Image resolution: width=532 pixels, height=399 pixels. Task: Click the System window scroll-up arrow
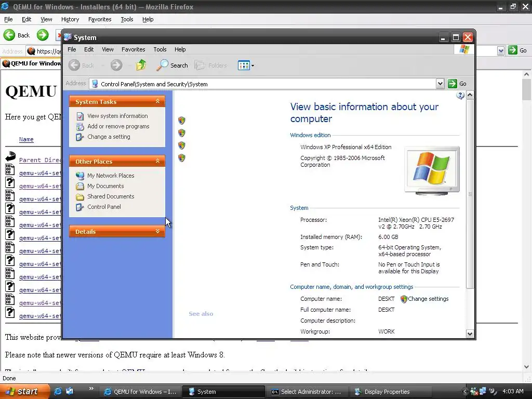[x=470, y=96]
